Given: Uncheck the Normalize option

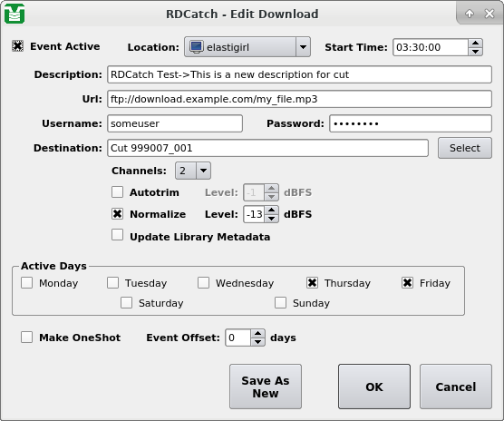Looking at the screenshot, I should click(117, 214).
